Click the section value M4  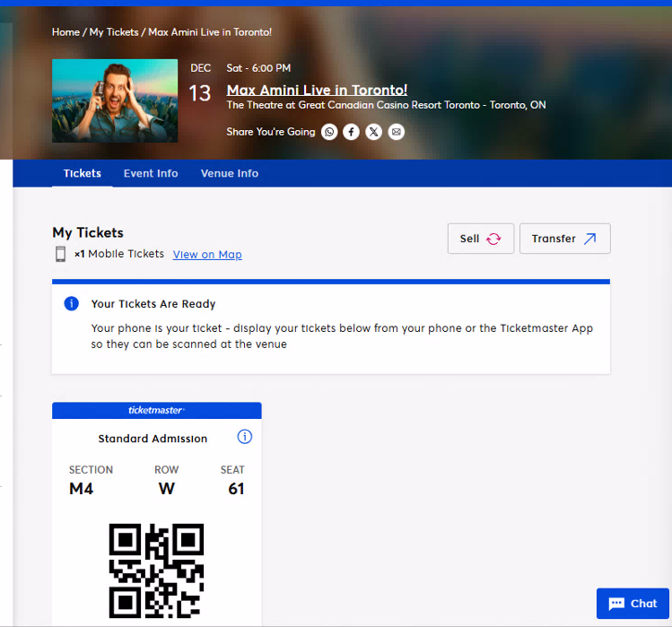coord(81,489)
